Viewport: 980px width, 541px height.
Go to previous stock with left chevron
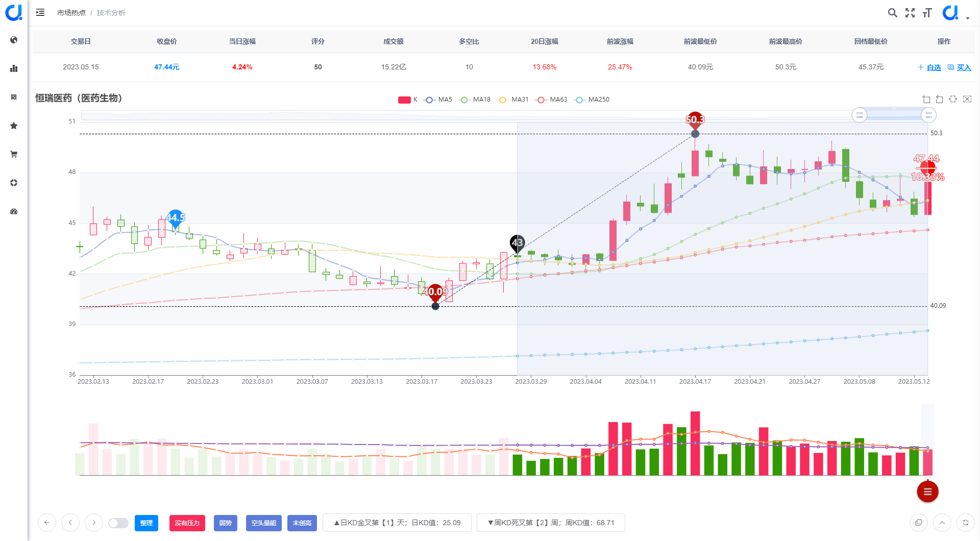pyautogui.click(x=70, y=523)
